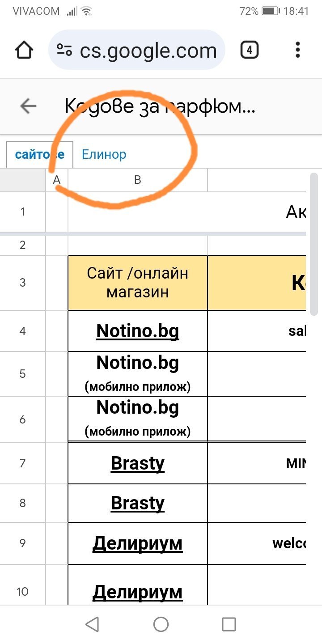
Task: Open the Делириум link in row 9
Action: 137,544
